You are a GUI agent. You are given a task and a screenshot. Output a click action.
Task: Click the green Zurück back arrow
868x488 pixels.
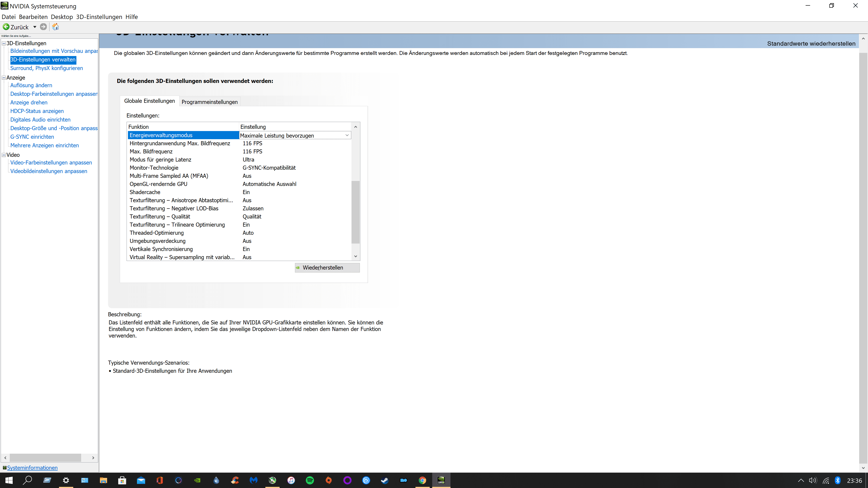6,27
